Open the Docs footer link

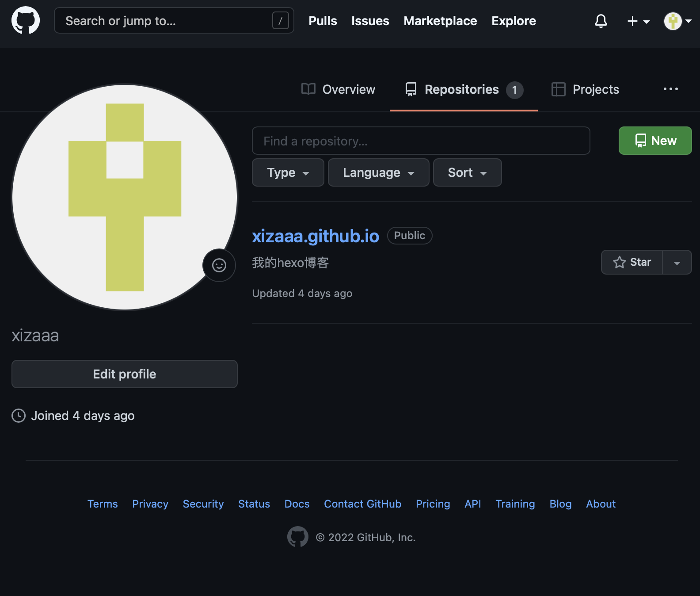(297, 504)
